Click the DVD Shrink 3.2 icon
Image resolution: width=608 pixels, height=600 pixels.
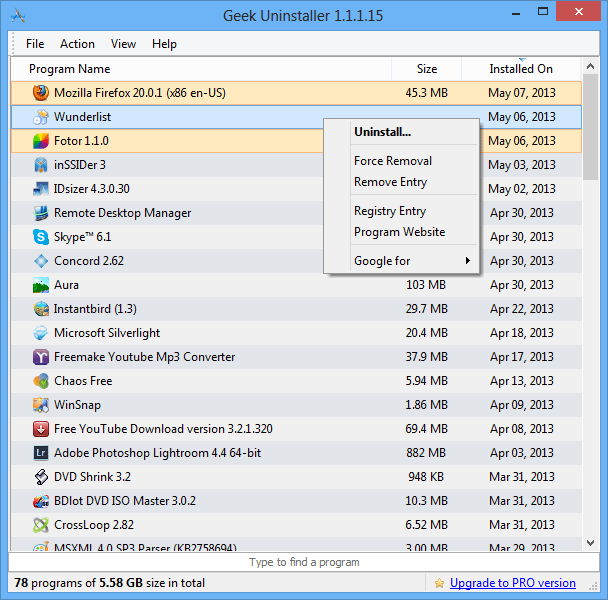pyautogui.click(x=41, y=477)
